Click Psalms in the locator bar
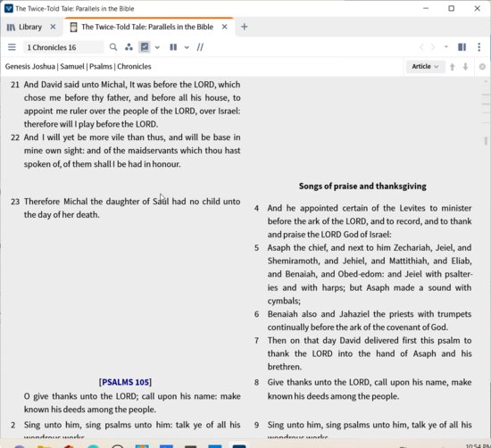Screen dimensions: 491x448 101,66
